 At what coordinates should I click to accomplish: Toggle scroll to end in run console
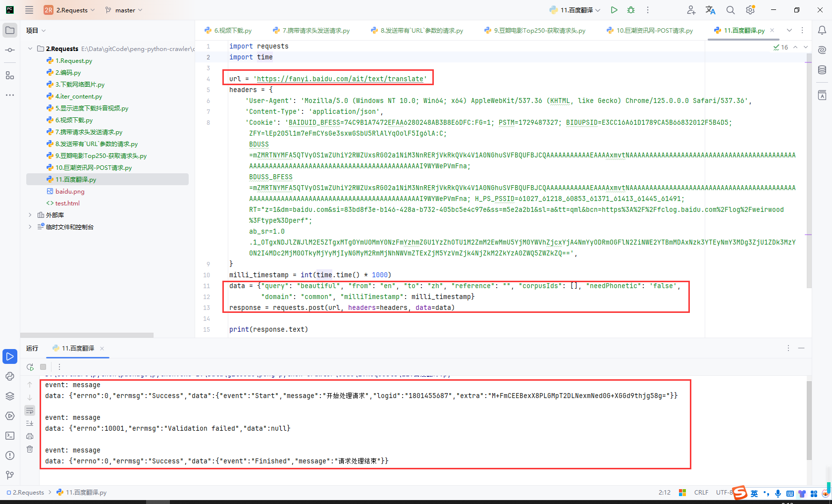[30, 423]
